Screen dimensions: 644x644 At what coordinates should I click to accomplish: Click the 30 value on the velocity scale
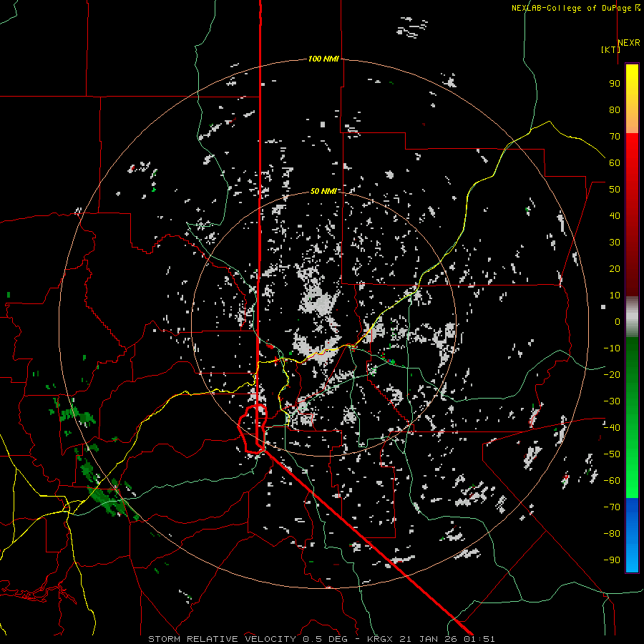pyautogui.click(x=615, y=243)
